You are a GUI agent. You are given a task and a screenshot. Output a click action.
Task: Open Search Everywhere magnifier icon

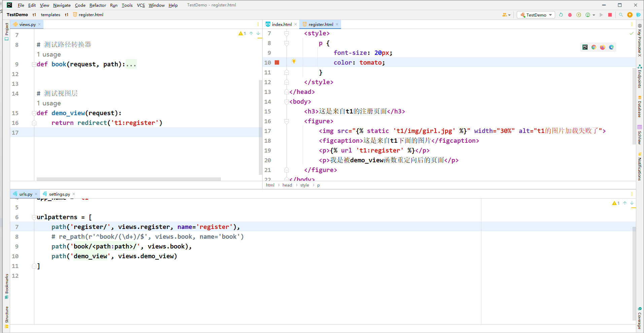tap(621, 15)
